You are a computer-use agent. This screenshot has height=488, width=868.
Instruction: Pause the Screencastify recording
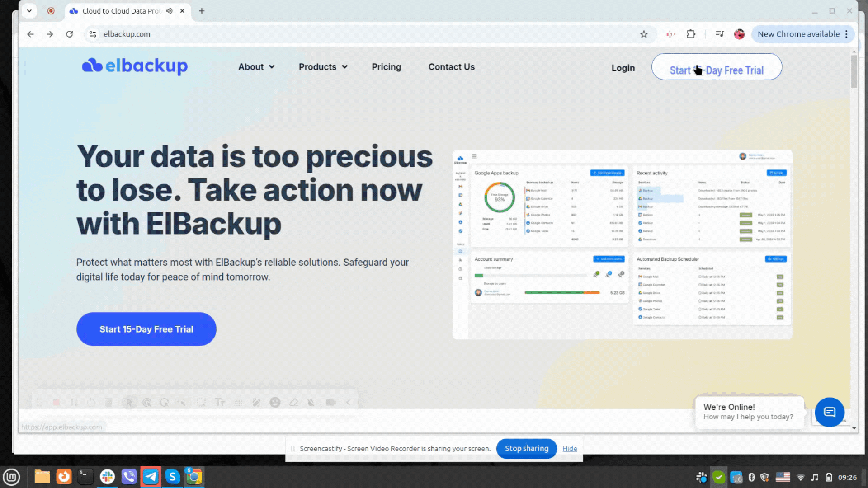(x=74, y=402)
